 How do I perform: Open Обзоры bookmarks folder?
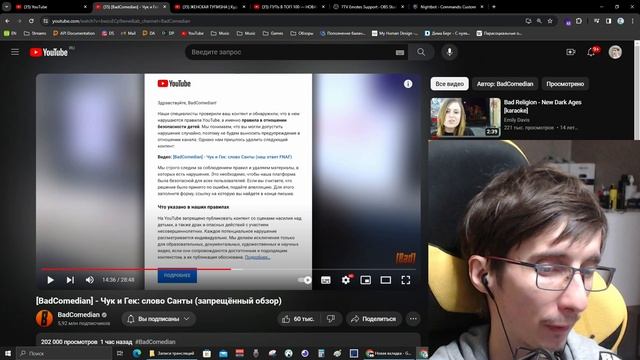click(302, 33)
